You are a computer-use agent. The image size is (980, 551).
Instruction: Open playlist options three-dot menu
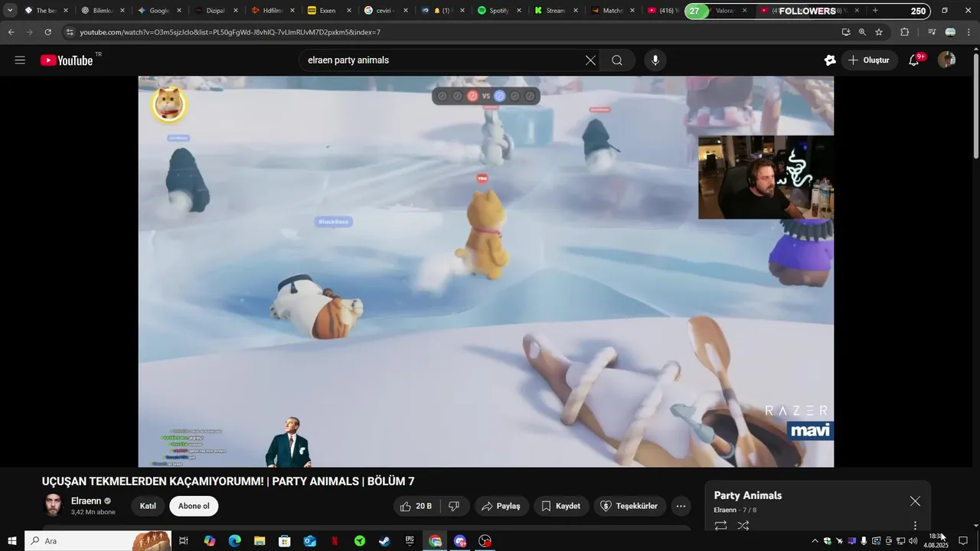point(915,526)
